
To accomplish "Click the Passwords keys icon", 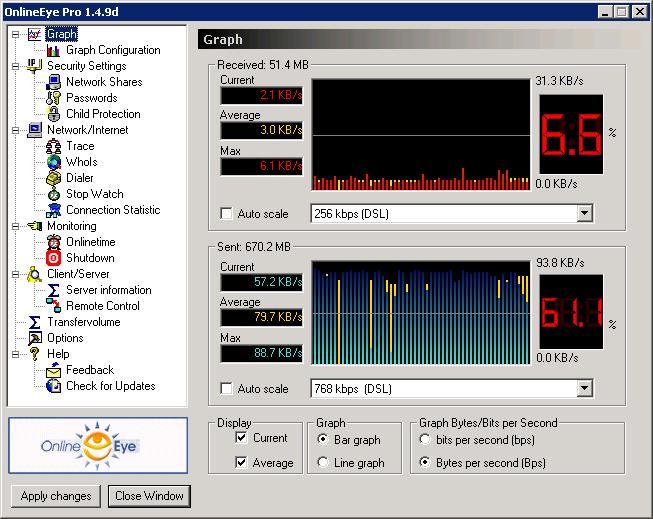I will pos(53,98).
